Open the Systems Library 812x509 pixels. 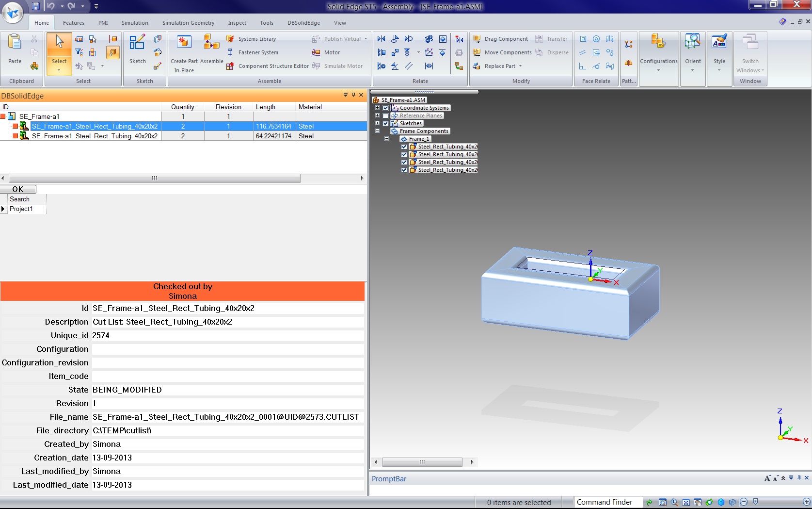[251, 39]
